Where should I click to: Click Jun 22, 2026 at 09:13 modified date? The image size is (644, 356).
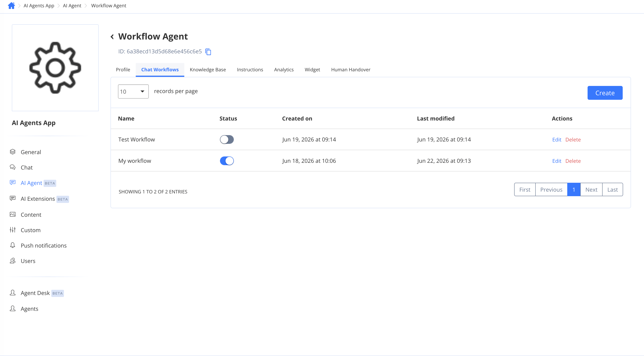pyautogui.click(x=444, y=161)
